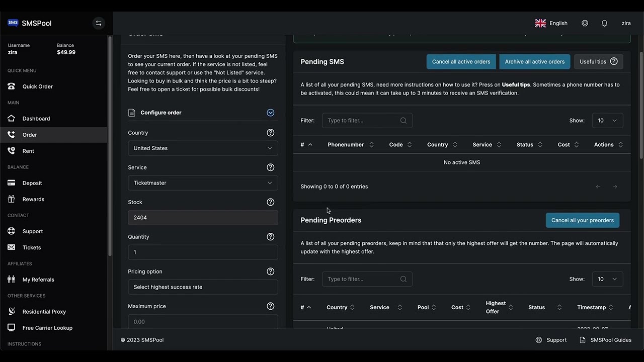This screenshot has width=644, height=362.
Task: Click Cancel all active orders button
Action: click(x=461, y=62)
